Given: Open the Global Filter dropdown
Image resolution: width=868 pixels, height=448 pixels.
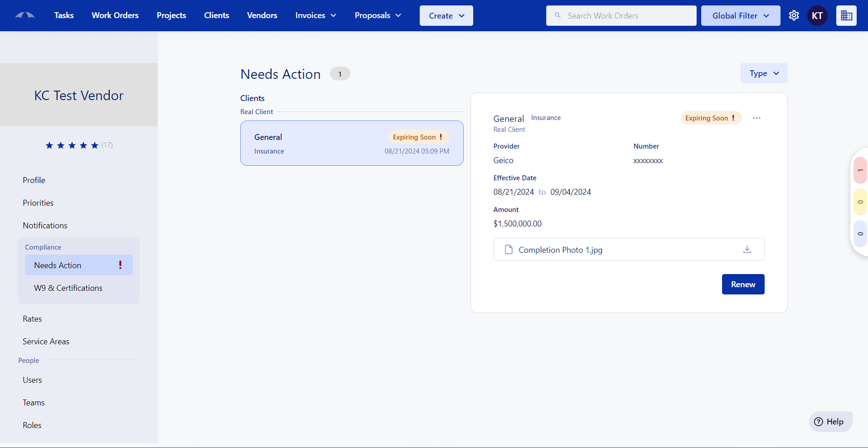Looking at the screenshot, I should pyautogui.click(x=740, y=16).
